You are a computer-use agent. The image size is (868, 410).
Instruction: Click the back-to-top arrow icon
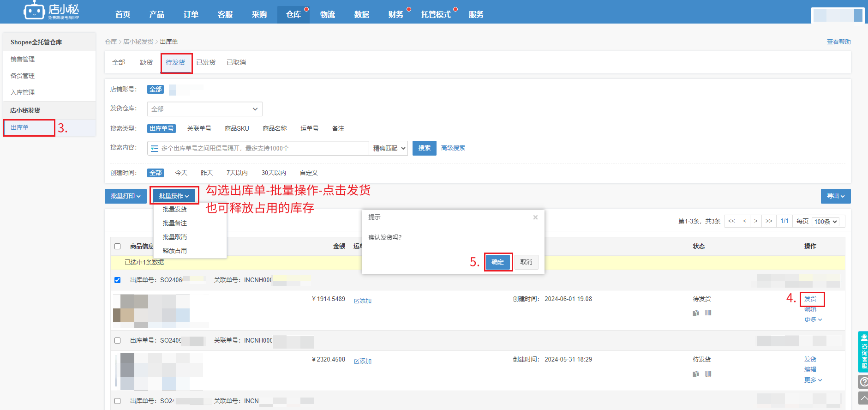tap(863, 398)
